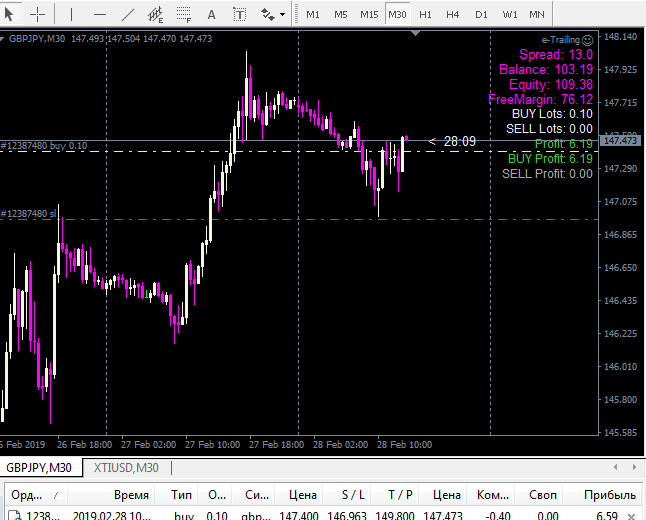
Task: Select the GBPJPY,M30 chart tab
Action: [x=40, y=467]
